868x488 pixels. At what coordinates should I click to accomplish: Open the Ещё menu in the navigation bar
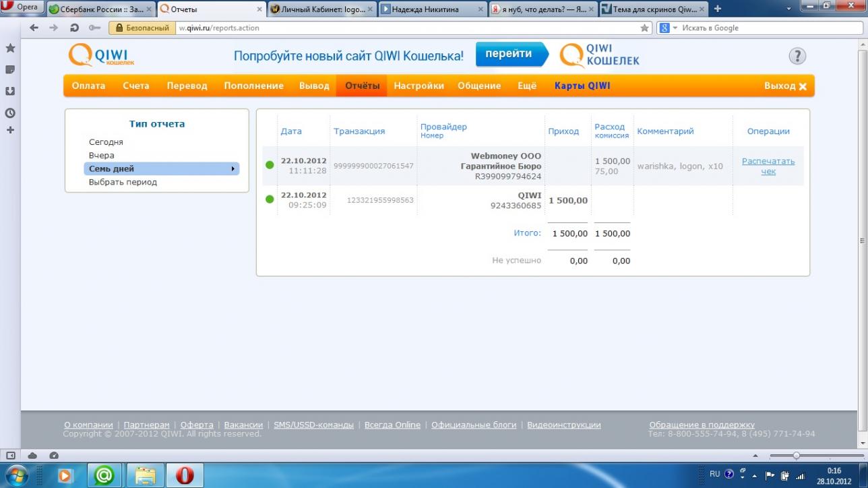527,86
